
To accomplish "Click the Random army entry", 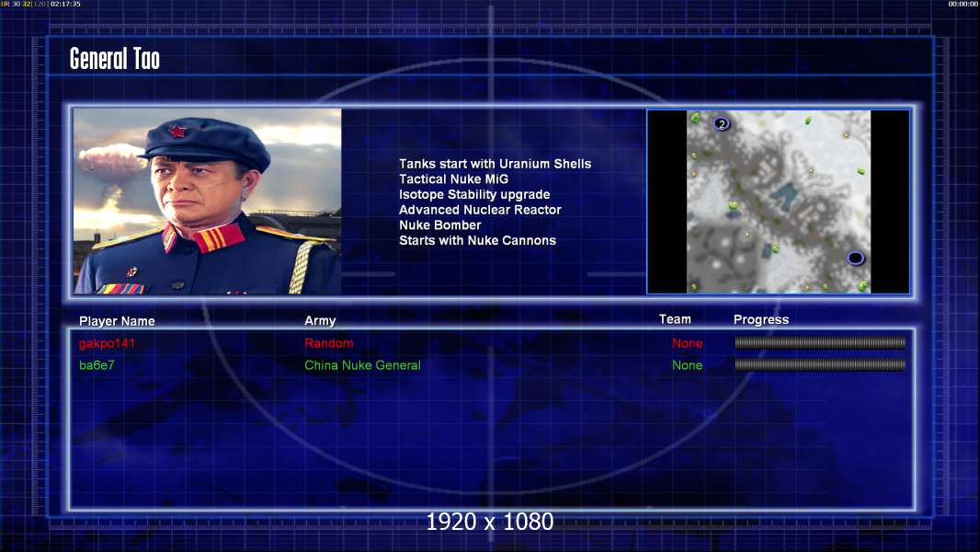I will click(329, 343).
